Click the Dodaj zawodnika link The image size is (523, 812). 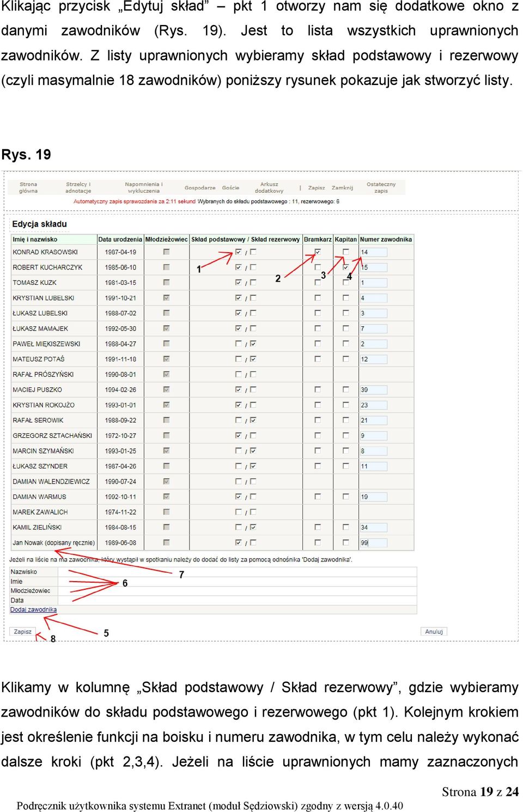click(x=33, y=609)
